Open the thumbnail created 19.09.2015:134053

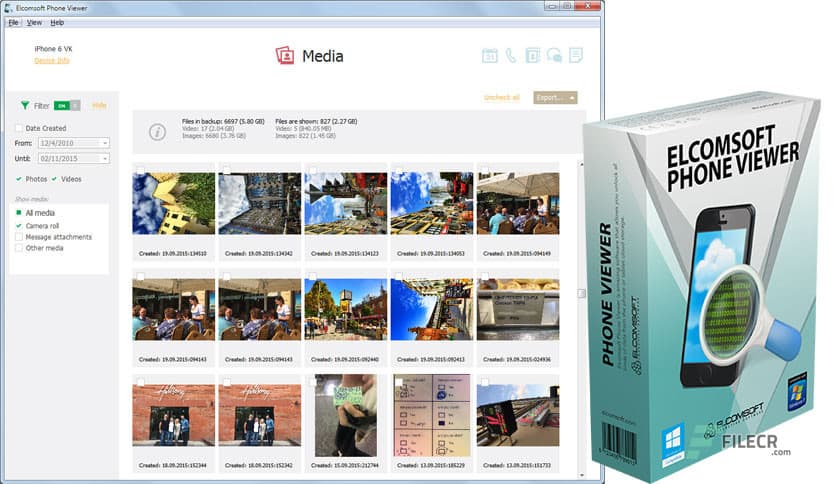pos(431,204)
